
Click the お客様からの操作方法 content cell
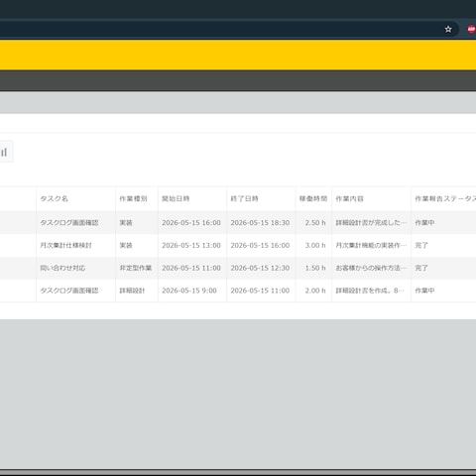click(x=371, y=268)
